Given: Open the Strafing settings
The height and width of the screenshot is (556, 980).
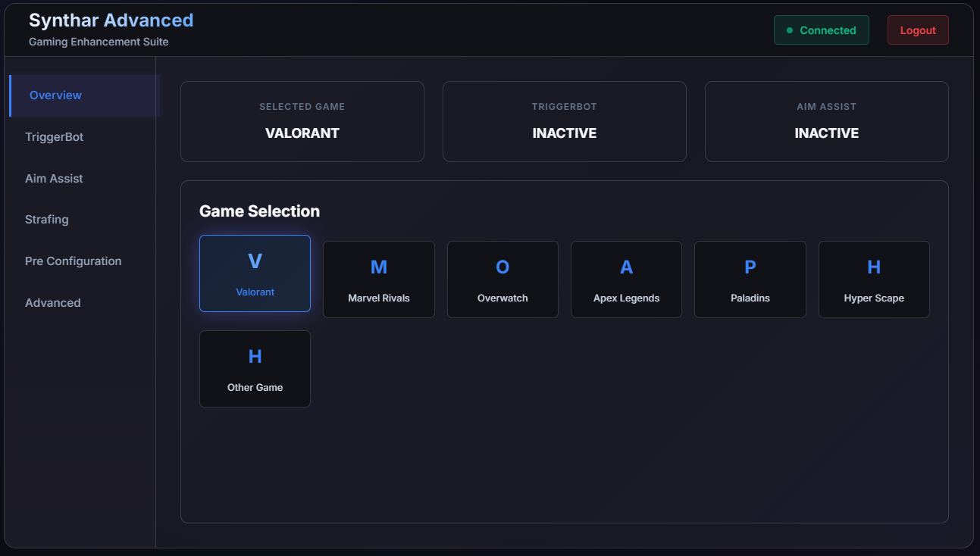Looking at the screenshot, I should click(x=46, y=219).
